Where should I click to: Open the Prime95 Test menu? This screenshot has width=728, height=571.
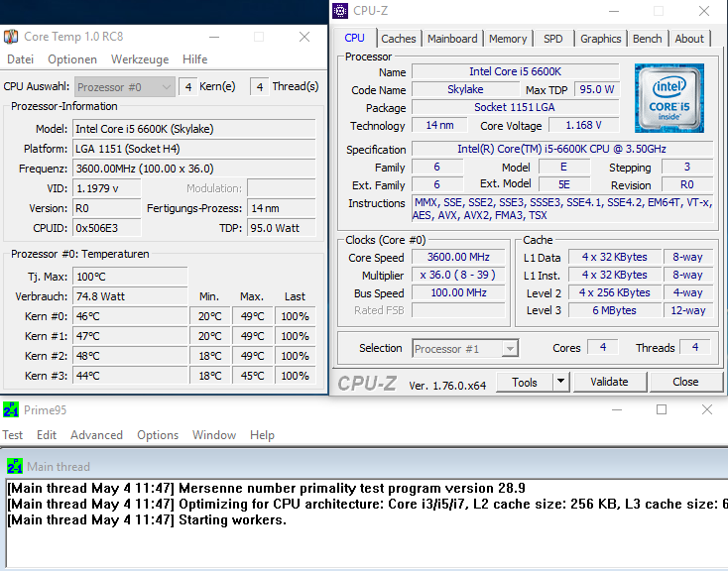click(13, 435)
